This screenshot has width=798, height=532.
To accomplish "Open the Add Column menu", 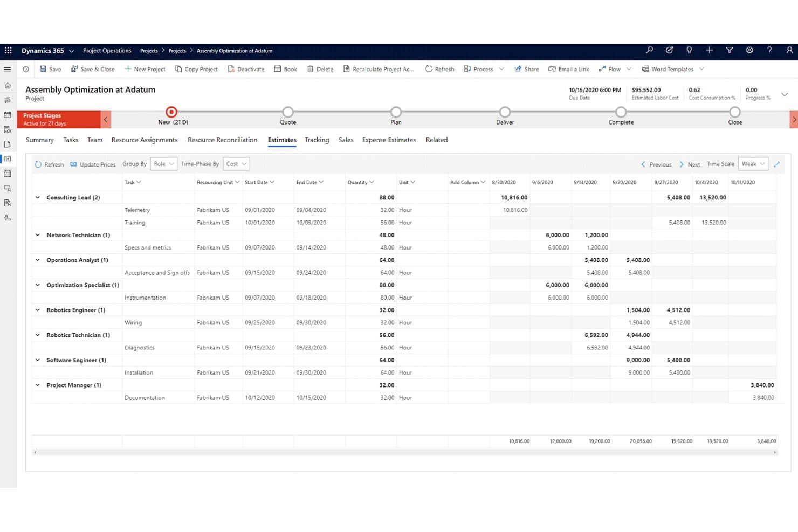I will 467,183.
